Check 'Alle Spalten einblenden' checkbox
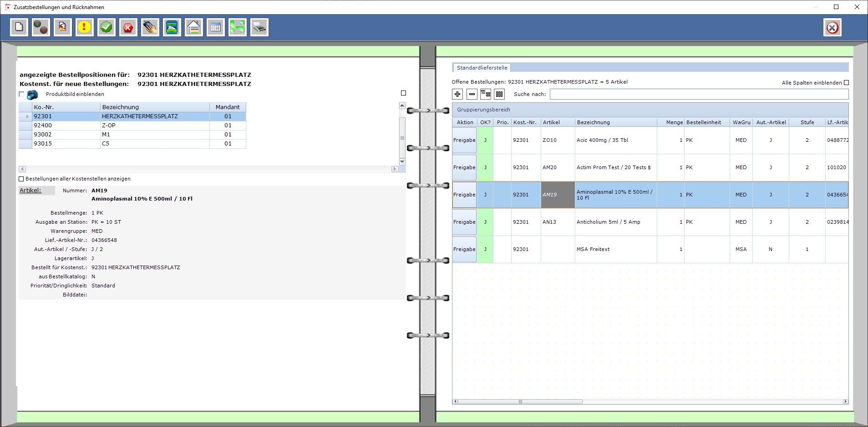The width and height of the screenshot is (868, 427). 847,83
